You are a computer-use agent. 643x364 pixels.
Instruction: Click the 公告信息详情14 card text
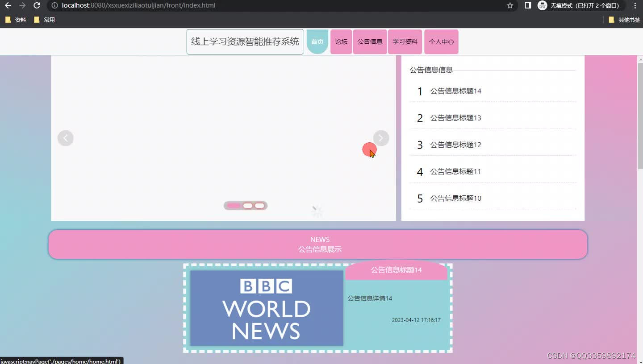(x=370, y=298)
